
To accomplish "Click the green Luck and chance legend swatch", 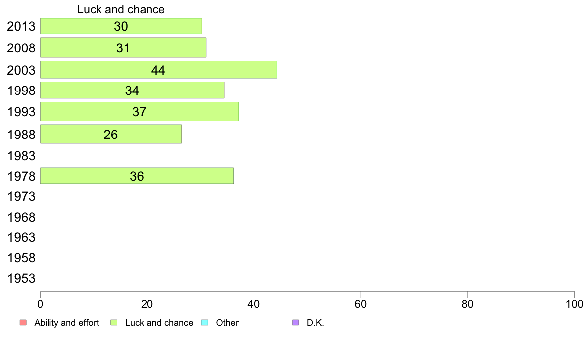I will (114, 323).
